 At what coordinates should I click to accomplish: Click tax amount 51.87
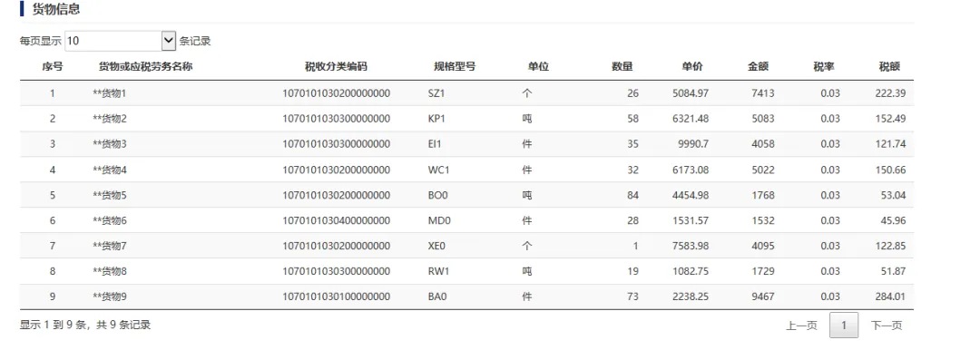(893, 271)
